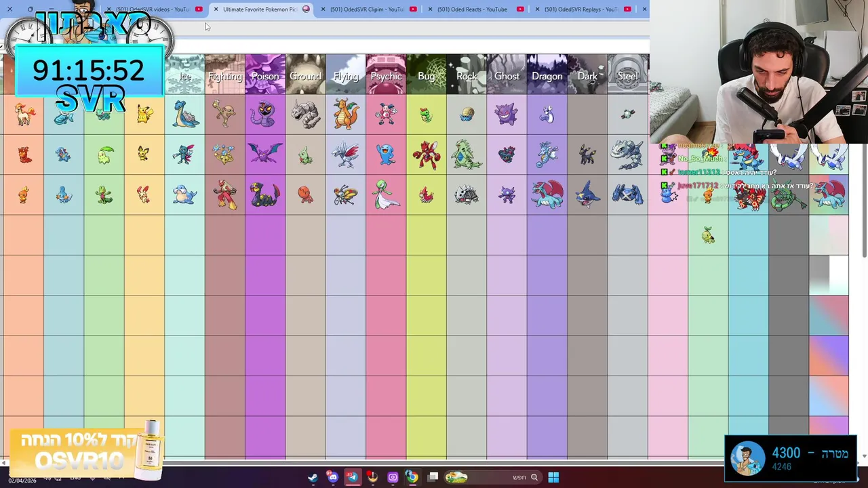Choose the Hitmonlee sprite under Fighting
The image size is (868, 488).
click(x=224, y=114)
